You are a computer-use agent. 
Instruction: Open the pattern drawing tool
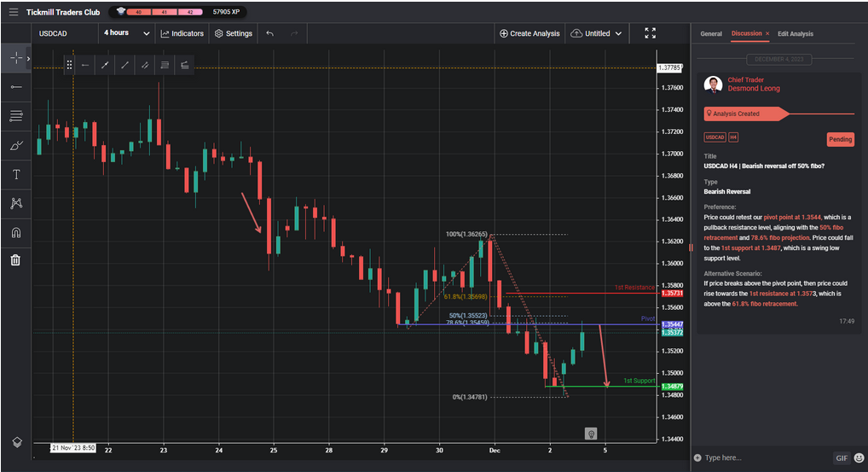16,203
